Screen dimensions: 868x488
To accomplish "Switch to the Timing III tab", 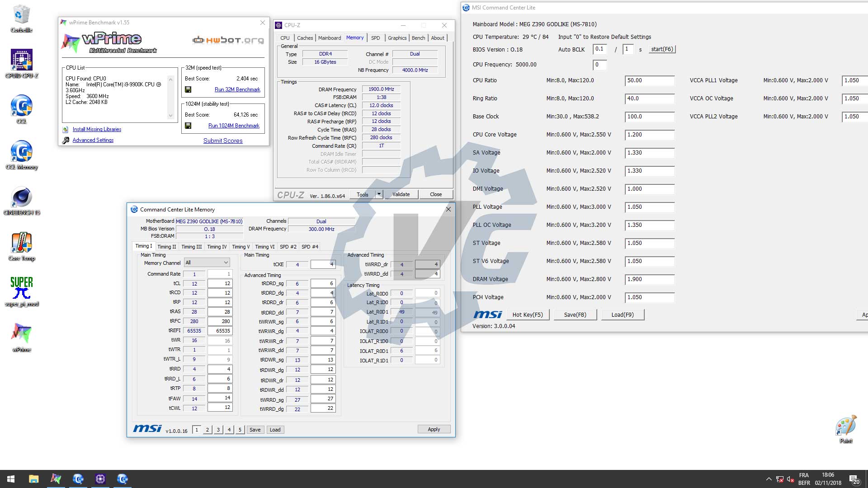I will (x=191, y=247).
